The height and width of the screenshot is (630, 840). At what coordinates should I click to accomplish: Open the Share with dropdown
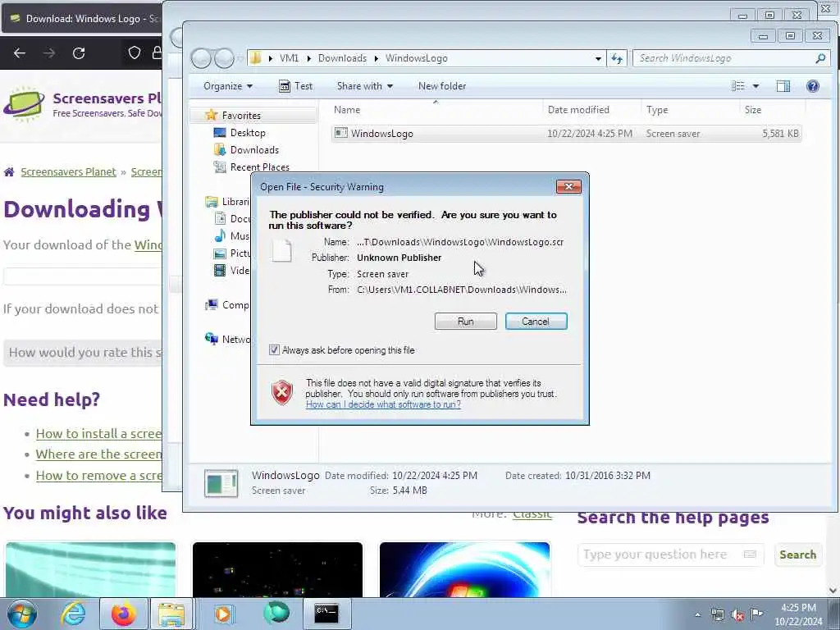(x=365, y=86)
